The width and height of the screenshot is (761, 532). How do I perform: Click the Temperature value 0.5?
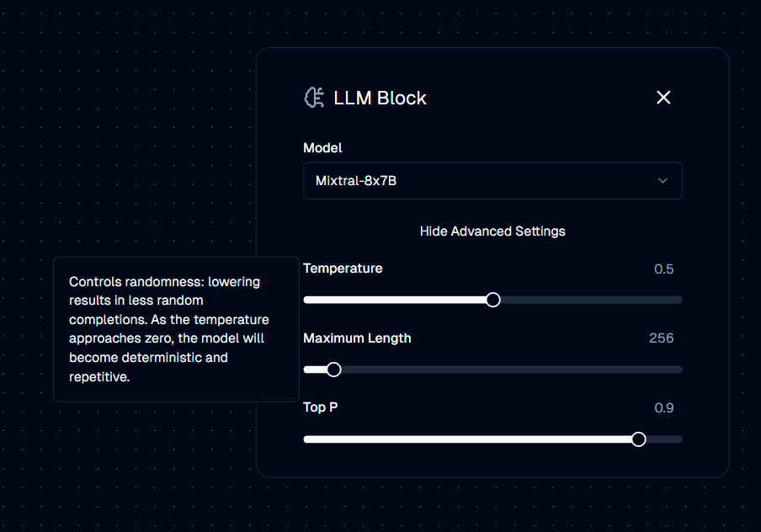click(663, 269)
